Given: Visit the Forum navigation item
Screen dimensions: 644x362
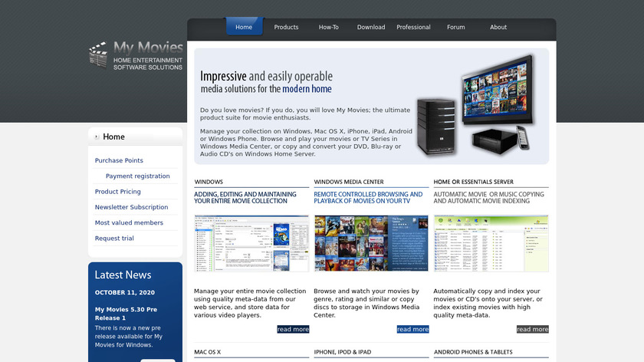Looking at the screenshot, I should [x=456, y=27].
